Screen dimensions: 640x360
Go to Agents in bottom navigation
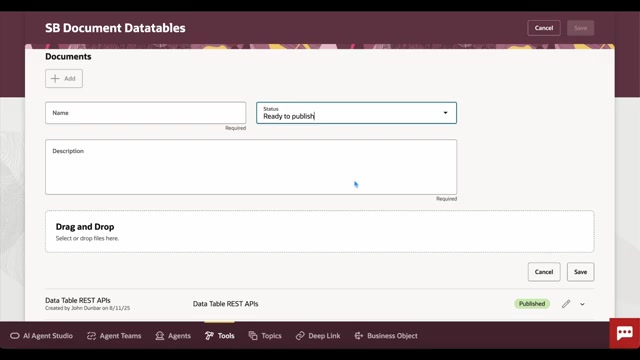point(173,336)
